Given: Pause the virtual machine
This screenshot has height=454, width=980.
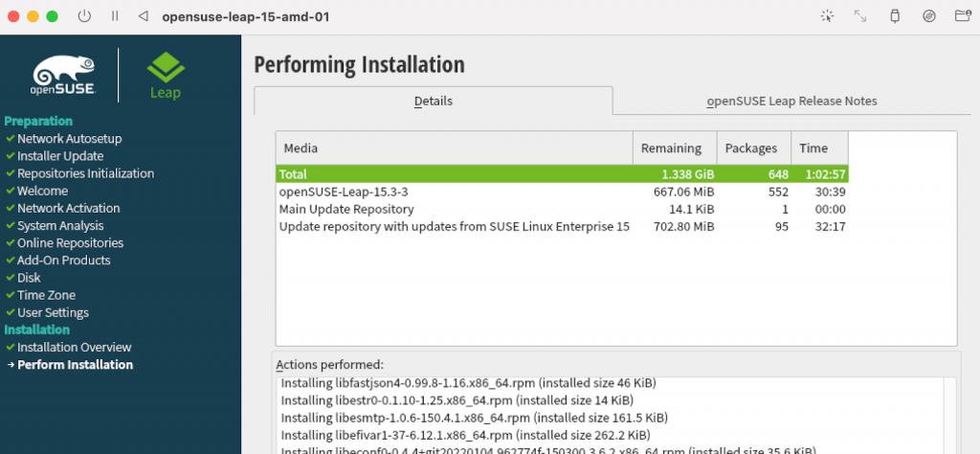Looking at the screenshot, I should coord(115,16).
